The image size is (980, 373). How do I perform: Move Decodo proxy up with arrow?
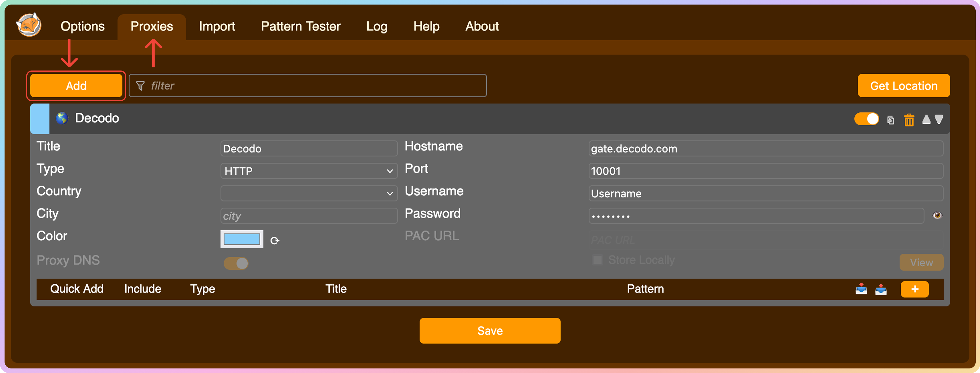pos(926,119)
